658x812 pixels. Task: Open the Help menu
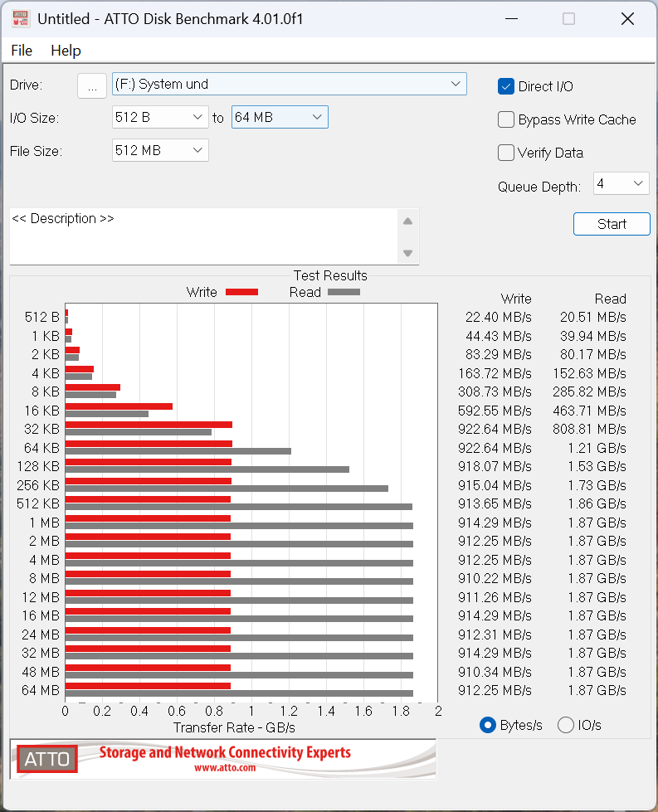[66, 51]
